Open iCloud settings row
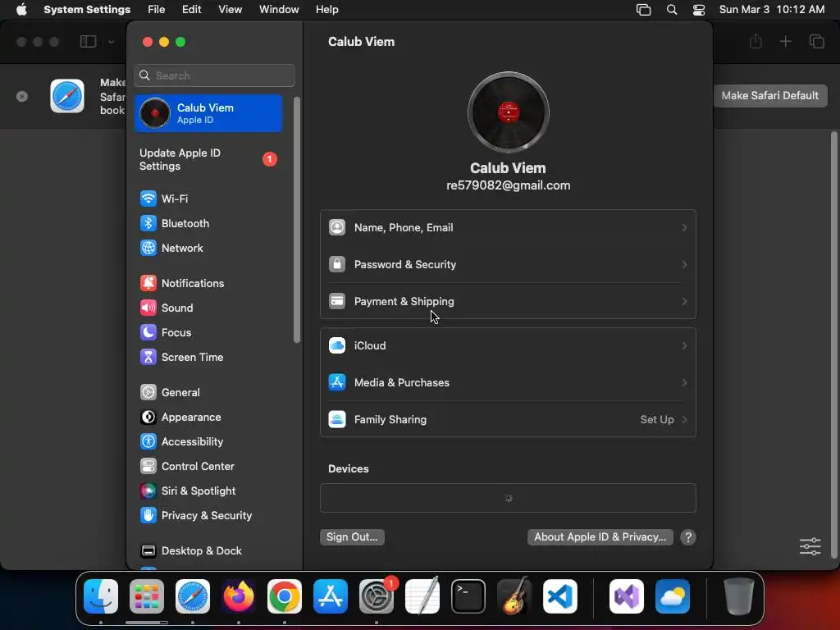The width and height of the screenshot is (840, 630). 508,346
